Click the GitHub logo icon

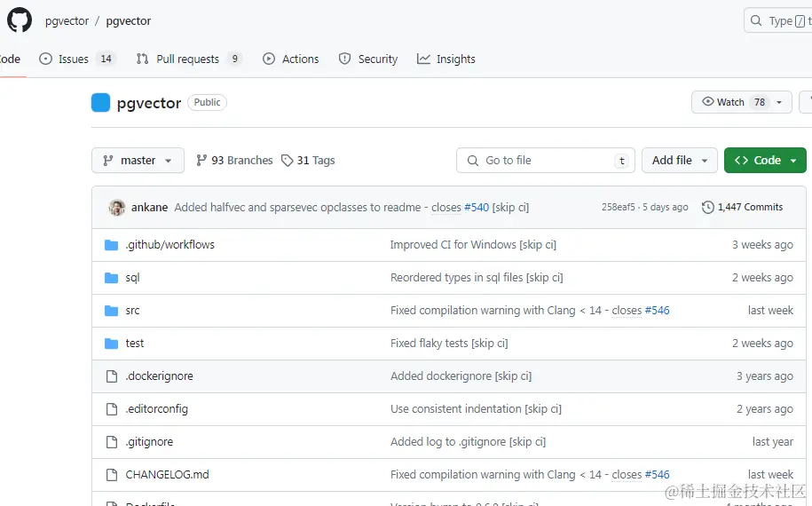20,20
